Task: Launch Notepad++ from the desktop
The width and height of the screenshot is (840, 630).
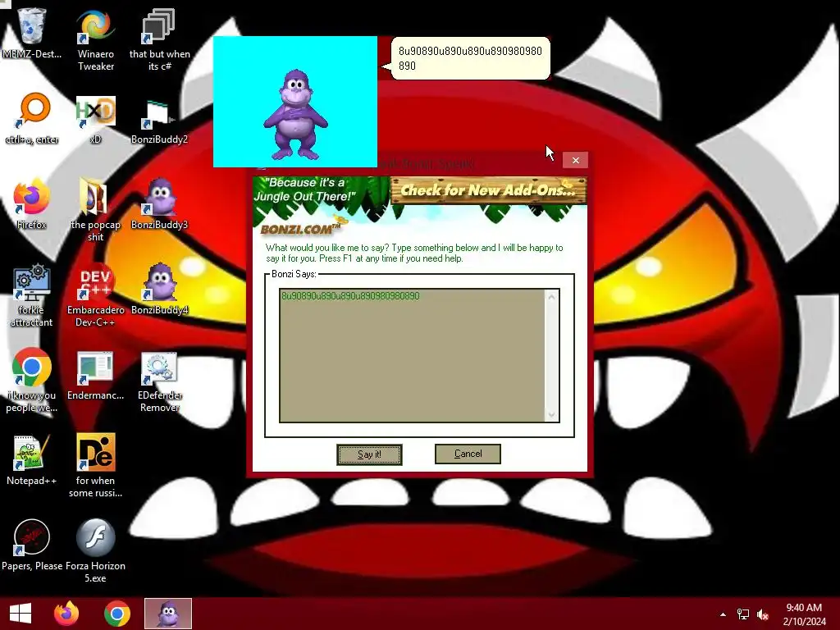Action: (32, 460)
